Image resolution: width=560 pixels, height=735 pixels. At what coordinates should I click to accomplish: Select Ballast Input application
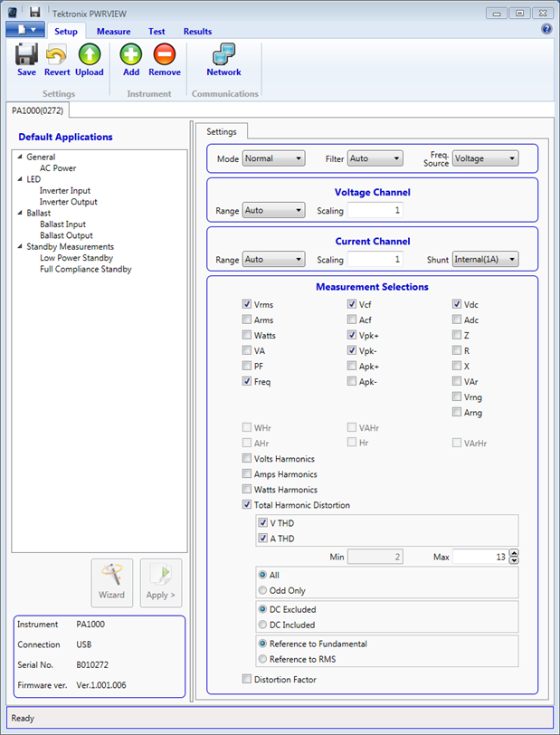pos(62,224)
